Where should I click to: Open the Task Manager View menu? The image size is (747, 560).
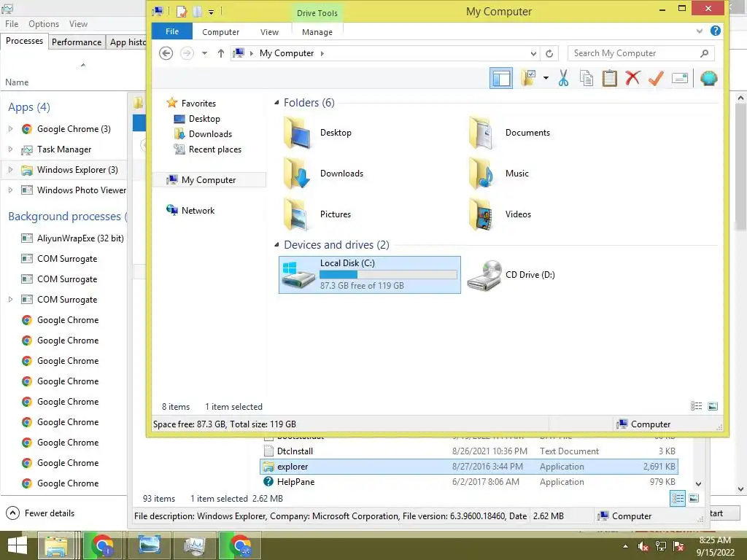coord(78,24)
